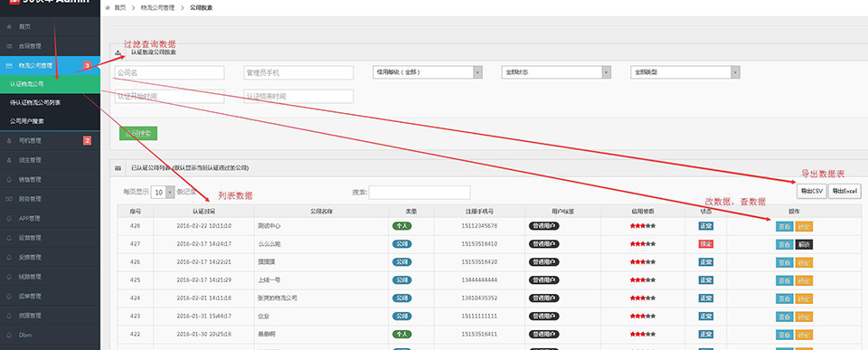
Task: Click the user icon beside 货主管理
Action: [x=9, y=160]
